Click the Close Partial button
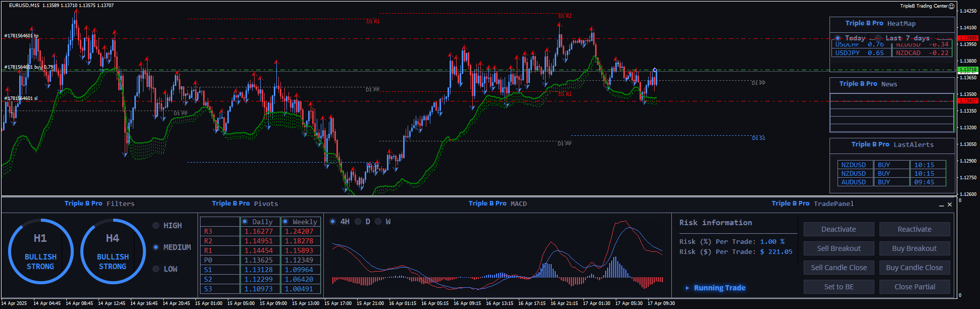This screenshot has height=309, width=980. [914, 287]
